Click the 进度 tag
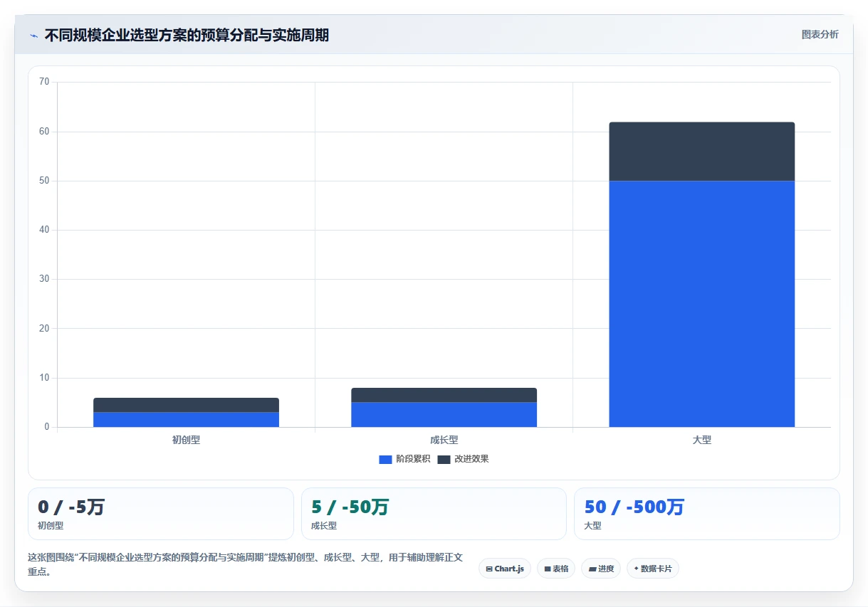This screenshot has width=868, height=607. [601, 569]
